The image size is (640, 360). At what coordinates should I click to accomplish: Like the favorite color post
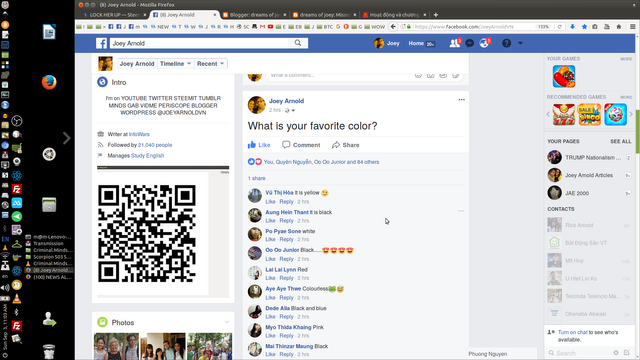(259, 145)
